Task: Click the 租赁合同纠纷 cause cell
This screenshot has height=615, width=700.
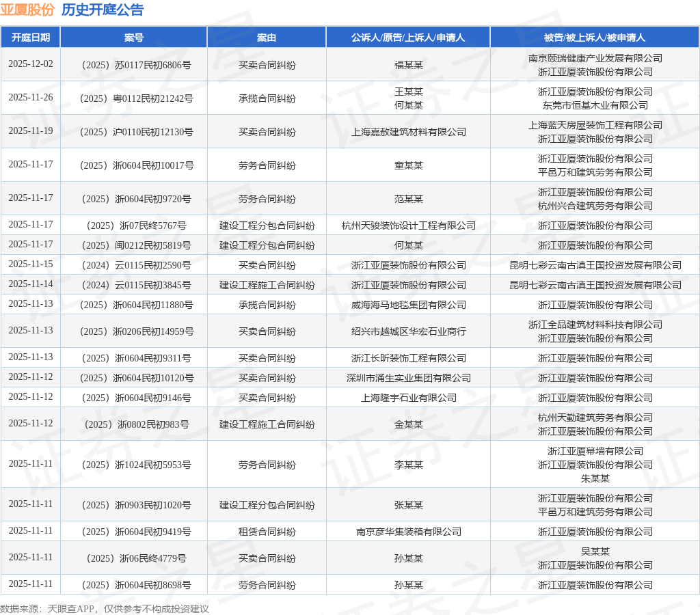Action: tap(267, 532)
